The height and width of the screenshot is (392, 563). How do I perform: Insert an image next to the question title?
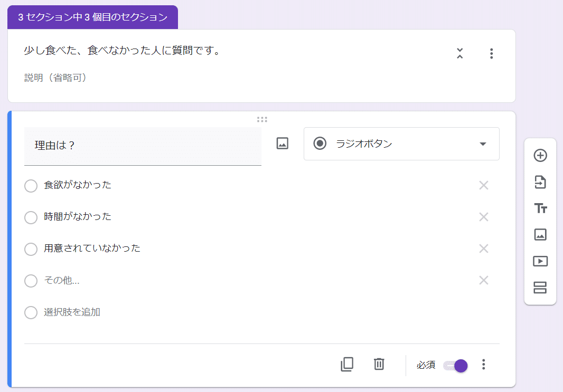(x=283, y=144)
